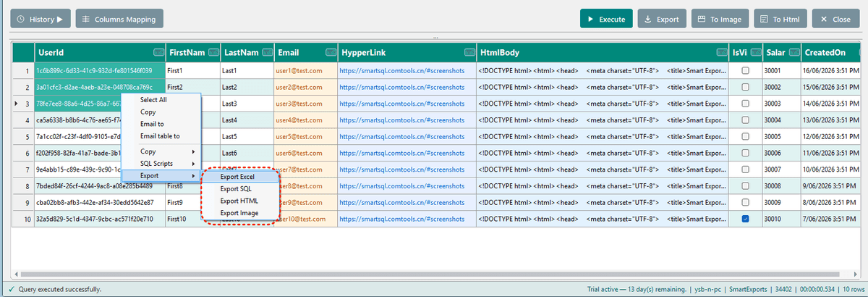Open the LastNam column header options icon

pos(268,52)
